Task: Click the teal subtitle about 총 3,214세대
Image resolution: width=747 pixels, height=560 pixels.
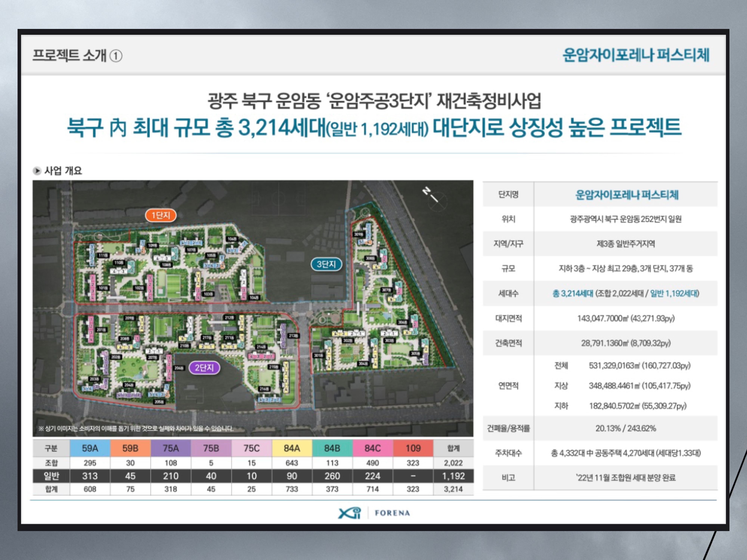Action: [x=374, y=128]
